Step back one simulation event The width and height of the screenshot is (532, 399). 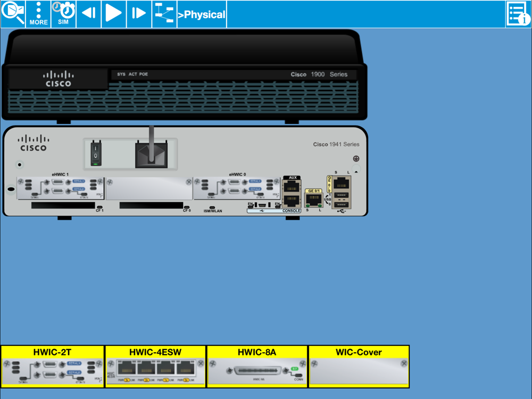coord(88,14)
